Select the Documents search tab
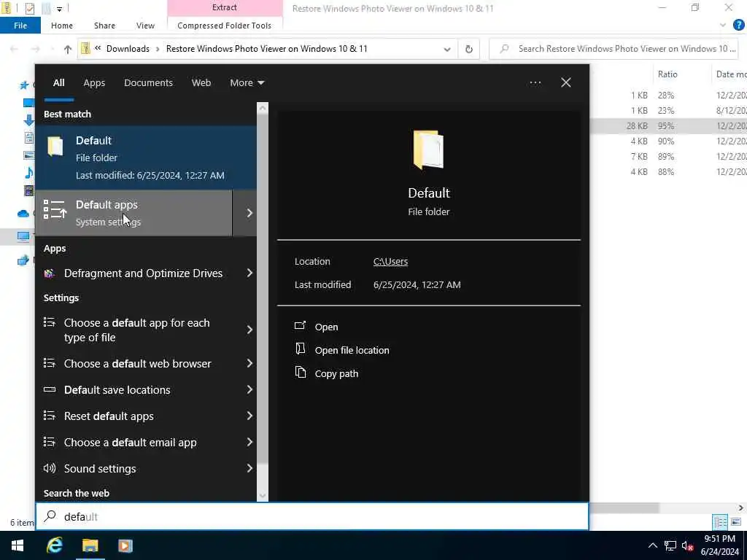Screen dimensions: 747x560 click(x=148, y=83)
